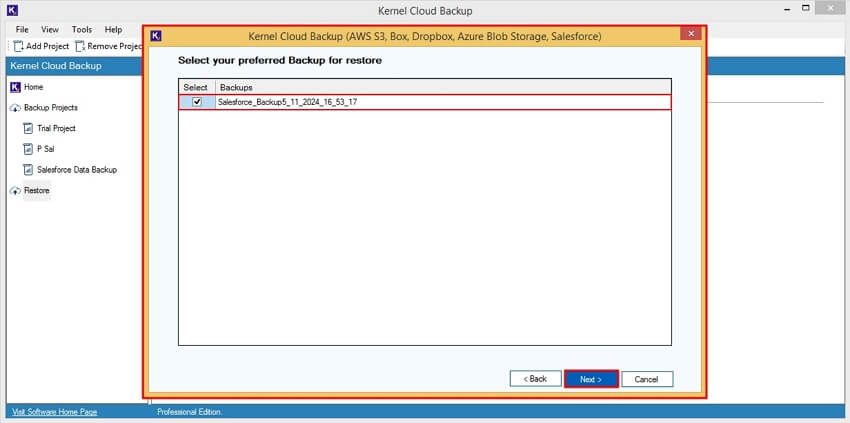Click the < Back button
The height and width of the screenshot is (423, 850).
(x=535, y=379)
